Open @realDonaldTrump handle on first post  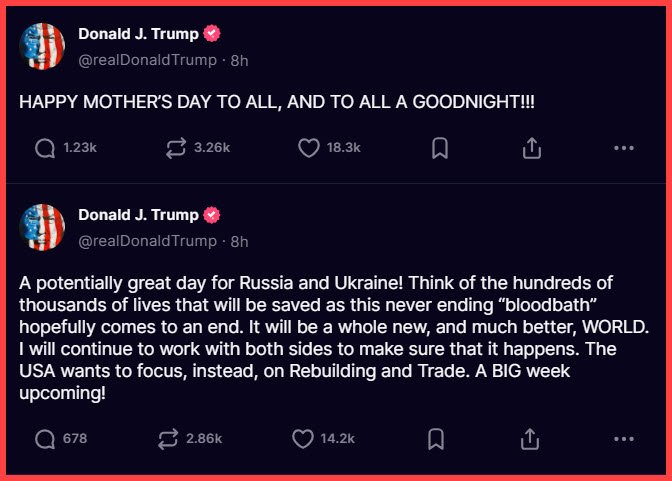(x=147, y=60)
